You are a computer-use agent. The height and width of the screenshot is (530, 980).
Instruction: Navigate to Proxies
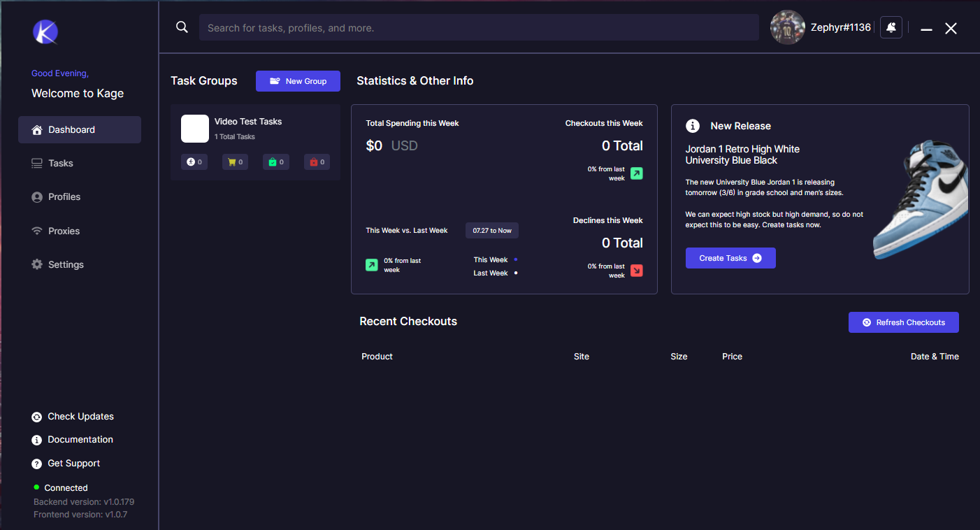click(x=64, y=231)
